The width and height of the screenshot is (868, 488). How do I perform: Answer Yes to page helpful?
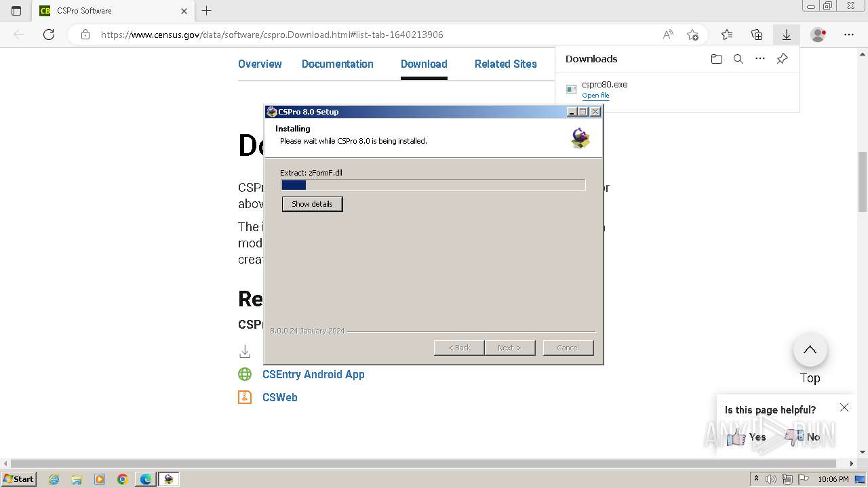[746, 437]
